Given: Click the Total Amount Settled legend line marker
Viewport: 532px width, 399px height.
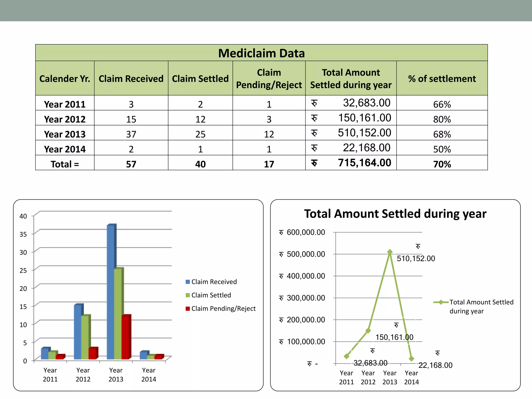Looking at the screenshot, I should point(441,302).
